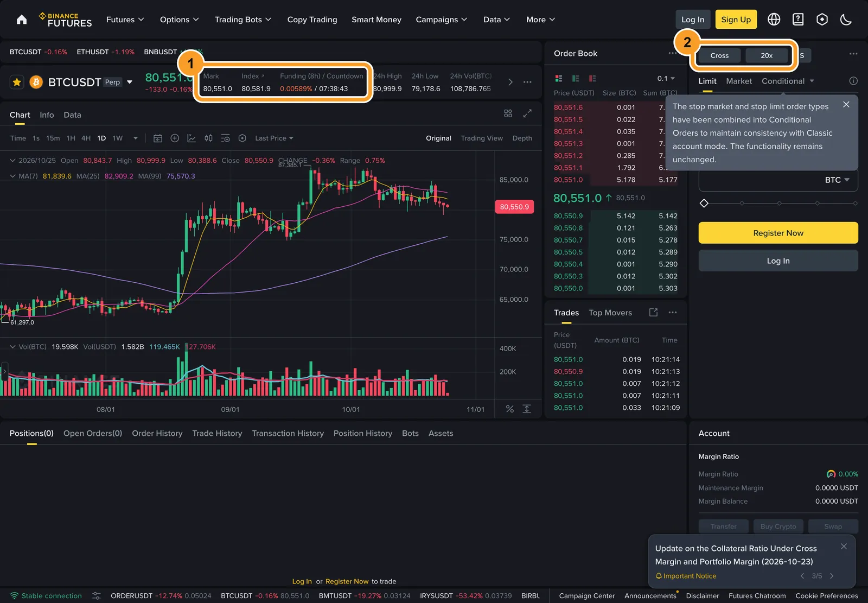Image resolution: width=868 pixels, height=603 pixels.
Task: Show sell orders only view
Action: 592,78
